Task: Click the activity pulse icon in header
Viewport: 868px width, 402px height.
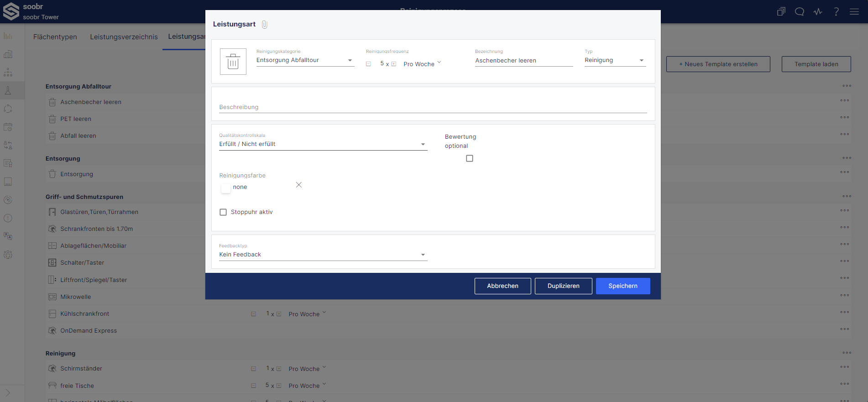Action: coord(818,12)
